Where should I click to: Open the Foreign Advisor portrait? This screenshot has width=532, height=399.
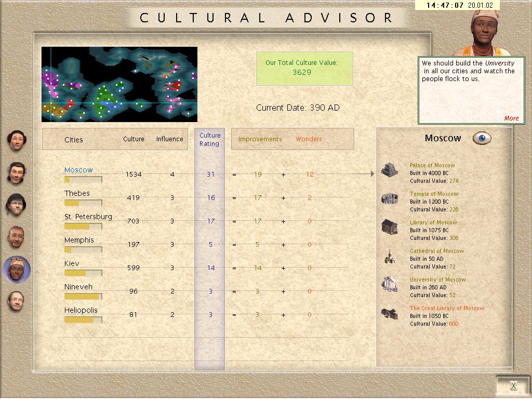tap(17, 237)
